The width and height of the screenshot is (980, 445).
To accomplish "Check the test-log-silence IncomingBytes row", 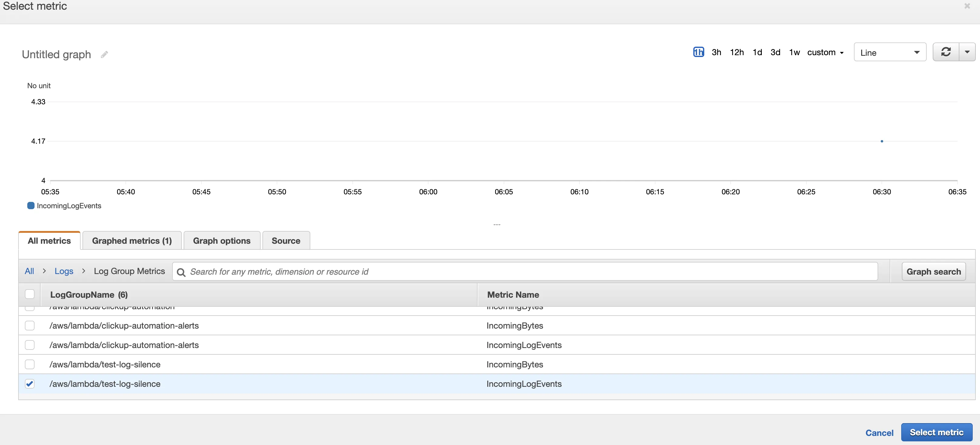I will coord(30,364).
